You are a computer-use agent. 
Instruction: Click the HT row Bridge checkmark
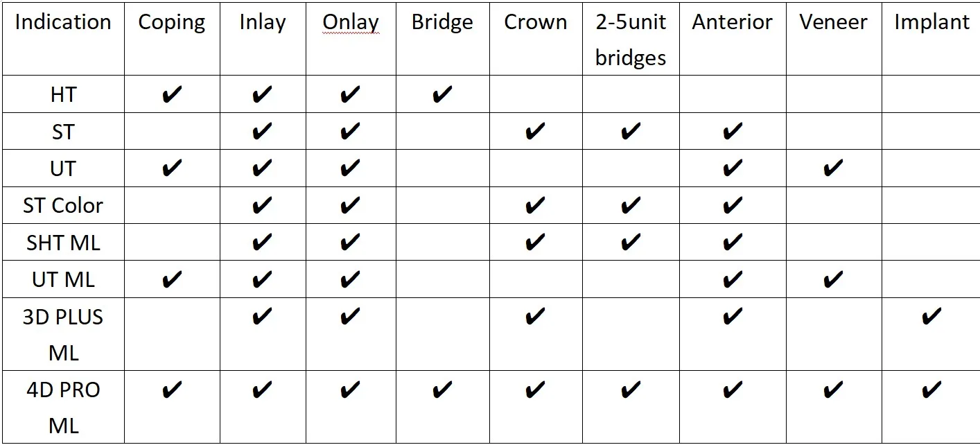click(442, 94)
